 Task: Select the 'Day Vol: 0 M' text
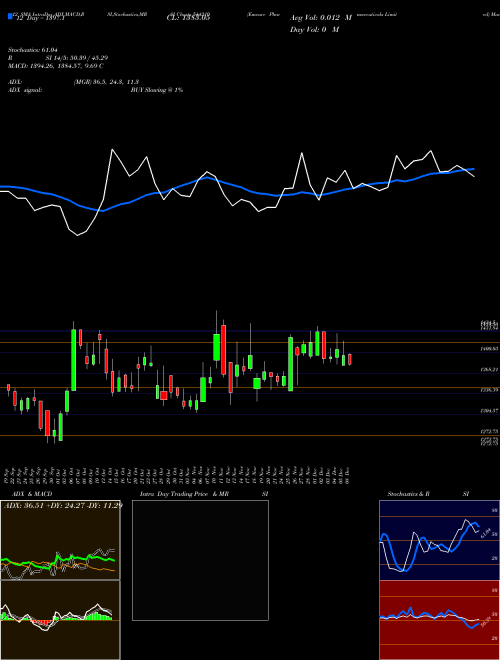(314, 29)
